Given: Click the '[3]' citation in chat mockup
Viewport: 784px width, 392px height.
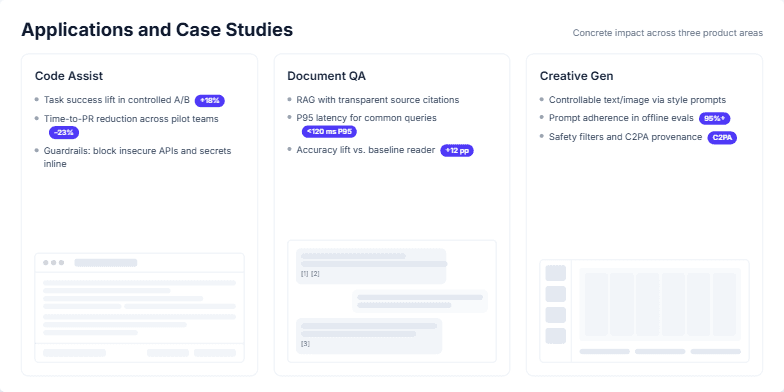Looking at the screenshot, I should [x=305, y=344].
